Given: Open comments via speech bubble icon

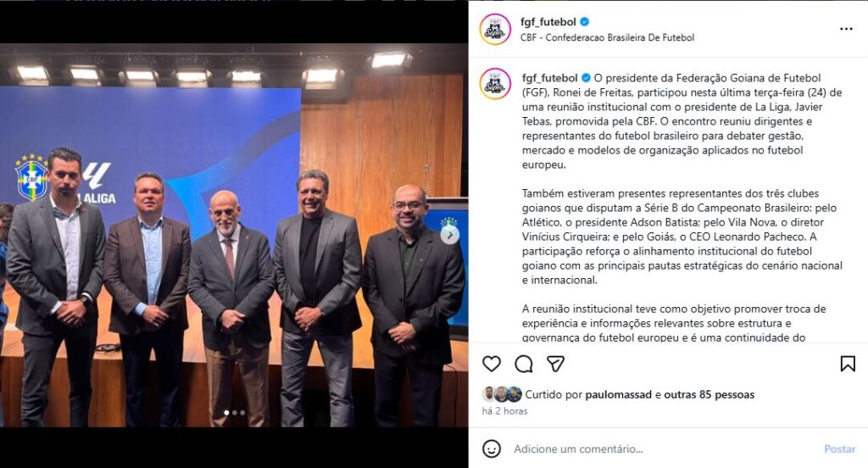Looking at the screenshot, I should (524, 364).
